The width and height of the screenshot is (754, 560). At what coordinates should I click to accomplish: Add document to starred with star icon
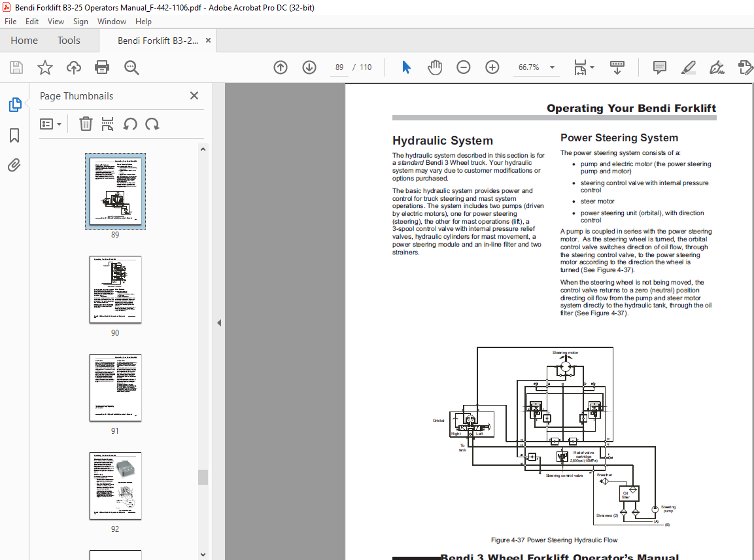tap(44, 67)
